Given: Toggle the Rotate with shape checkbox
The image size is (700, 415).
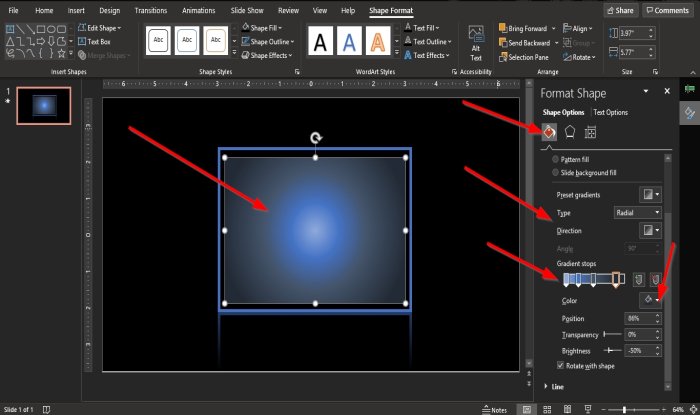Looking at the screenshot, I should point(560,365).
